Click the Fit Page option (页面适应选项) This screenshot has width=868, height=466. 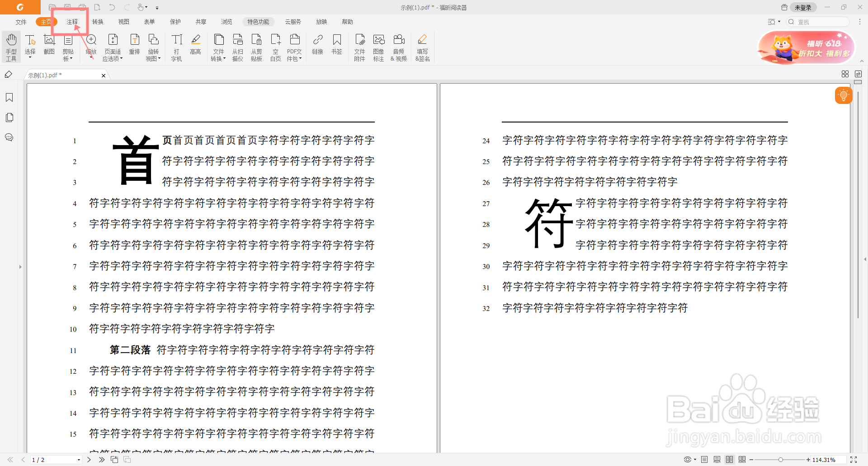pyautogui.click(x=113, y=47)
